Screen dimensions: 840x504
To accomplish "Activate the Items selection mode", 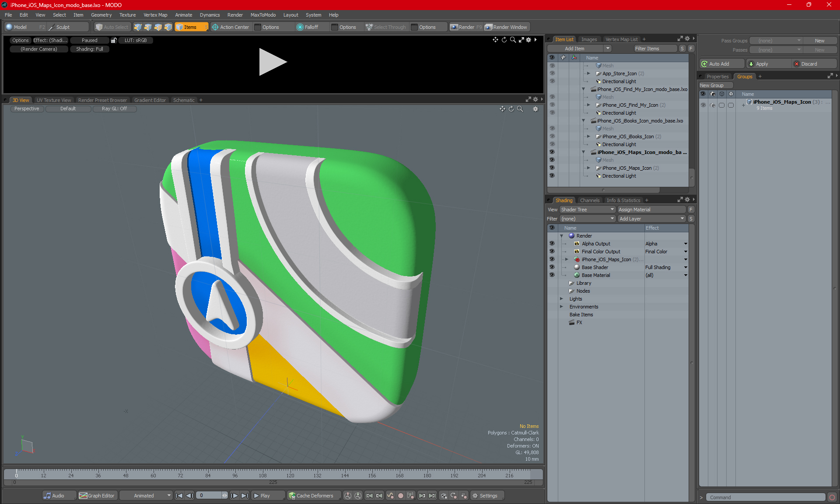I will (191, 27).
